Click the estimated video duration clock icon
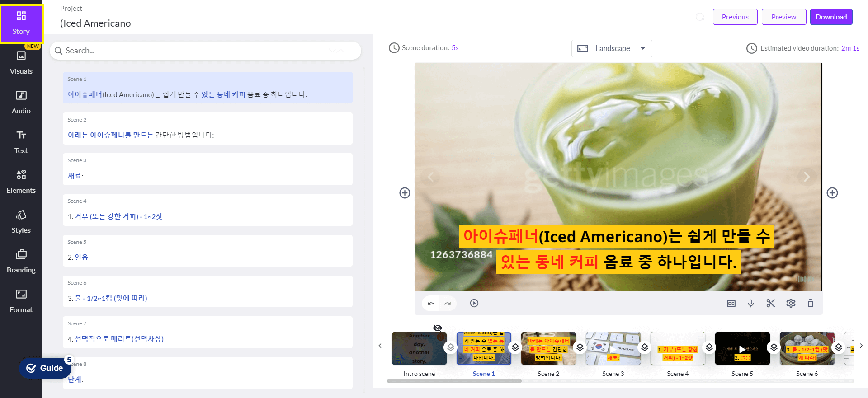Viewport: 868px width, 398px height. pos(751,48)
